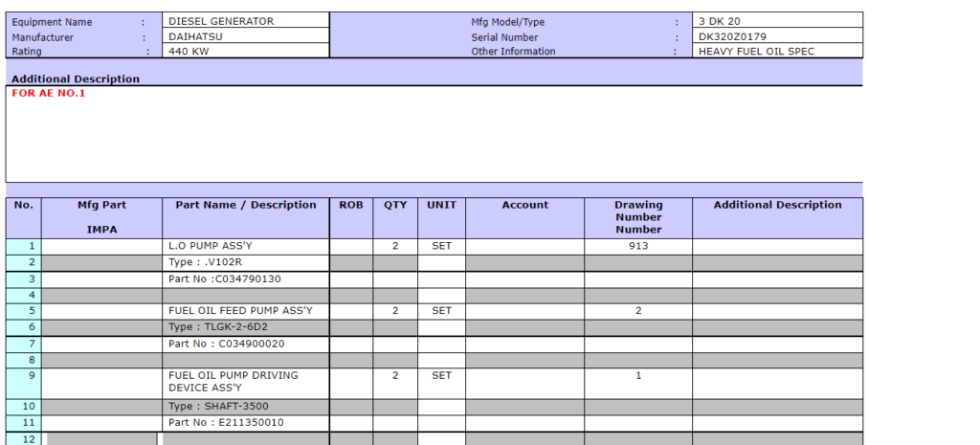The width and height of the screenshot is (980, 445).
Task: Select the Type : TLGK-2-6D2 cell
Action: click(x=246, y=327)
